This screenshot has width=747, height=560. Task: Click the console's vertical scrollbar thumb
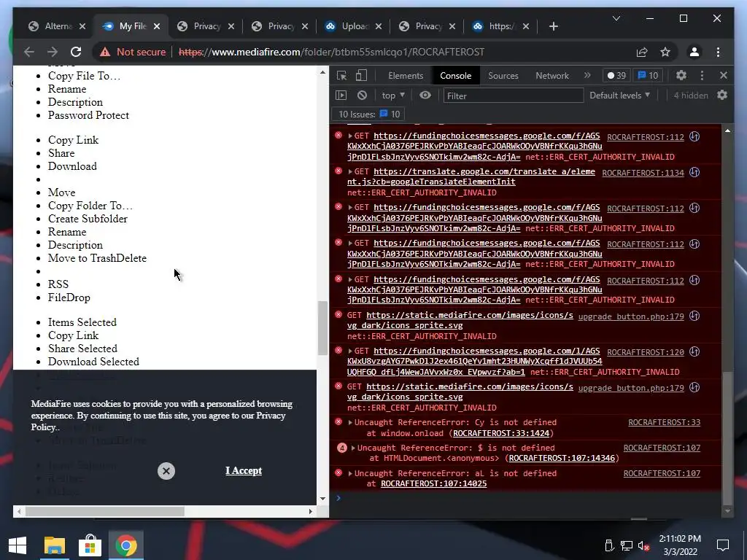(x=727, y=437)
